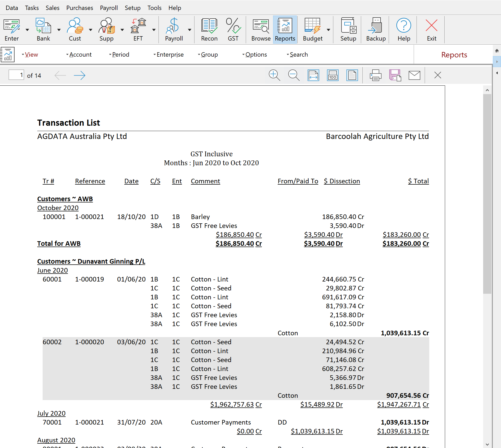
Task: Open the Purchases menu
Action: pos(80,8)
